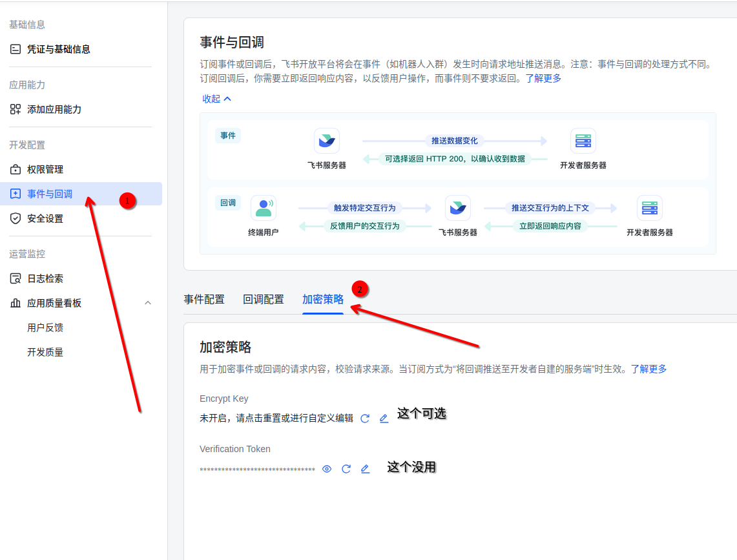
Task: Regenerate Verification Token via refresh icon
Action: pos(346,469)
